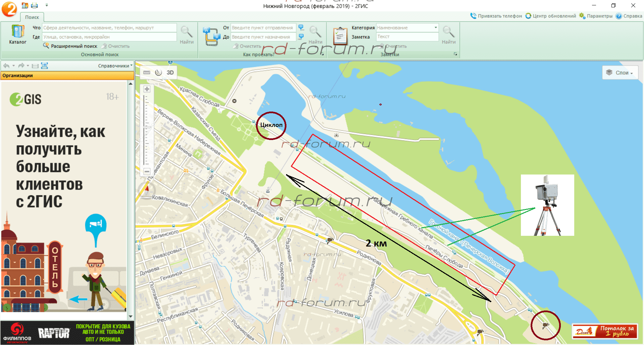Screen dimensions: 644x345
Task: Click the Белинского street label
Action: coord(165,234)
